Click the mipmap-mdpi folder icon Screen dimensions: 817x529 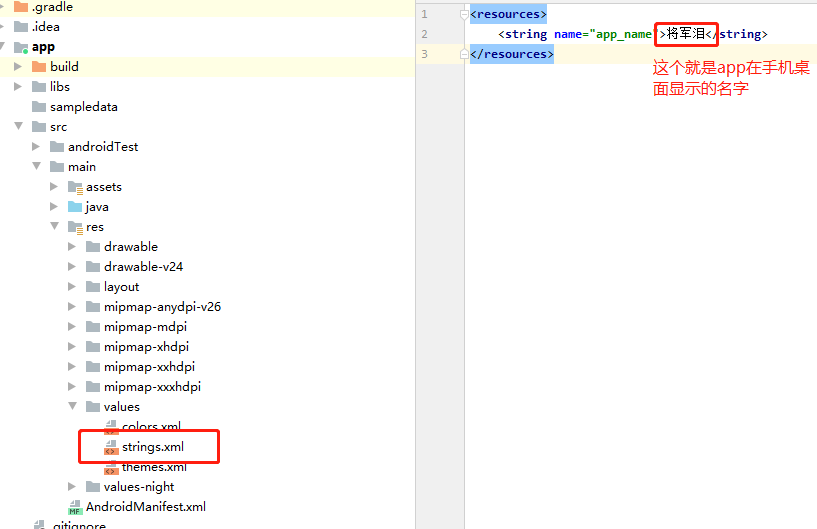(x=93, y=327)
